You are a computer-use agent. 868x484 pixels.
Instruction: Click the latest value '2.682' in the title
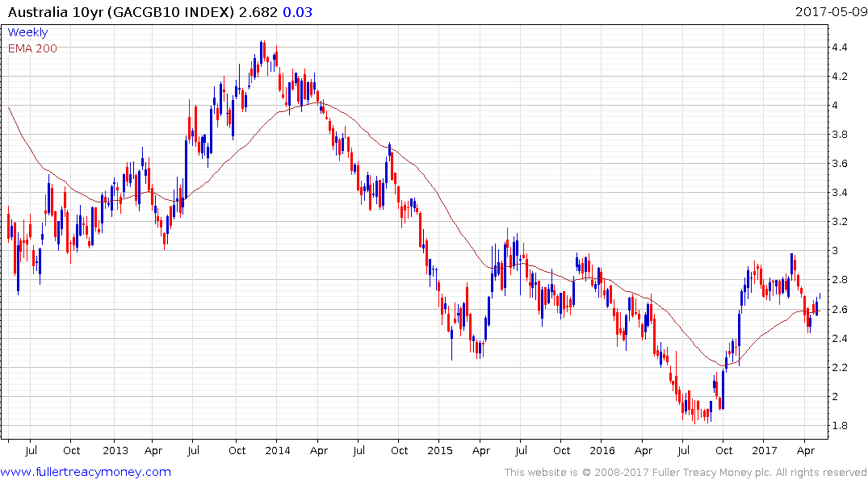258,12
